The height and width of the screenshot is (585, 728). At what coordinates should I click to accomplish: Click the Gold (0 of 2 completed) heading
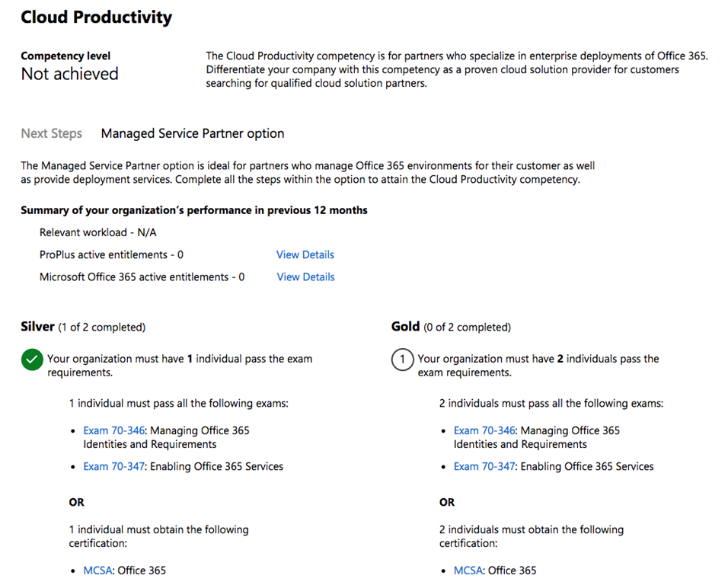pyautogui.click(x=451, y=327)
